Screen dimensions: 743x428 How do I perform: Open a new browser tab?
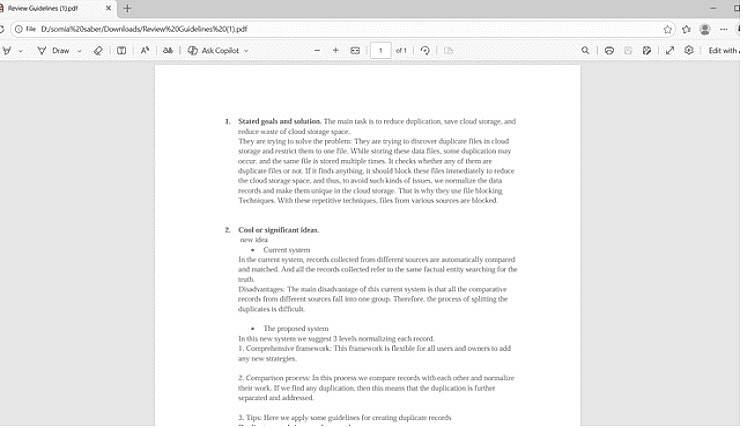coord(127,8)
